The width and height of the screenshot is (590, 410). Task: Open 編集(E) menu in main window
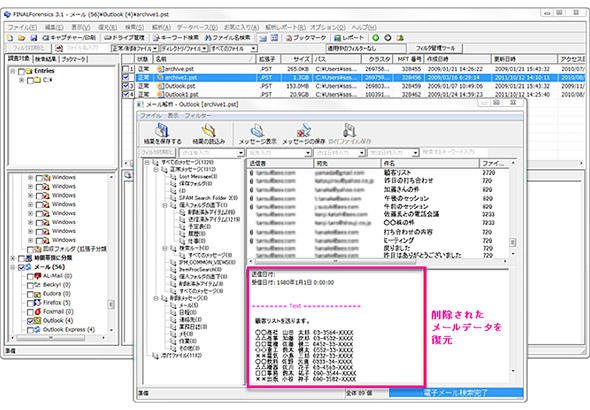(x=54, y=27)
